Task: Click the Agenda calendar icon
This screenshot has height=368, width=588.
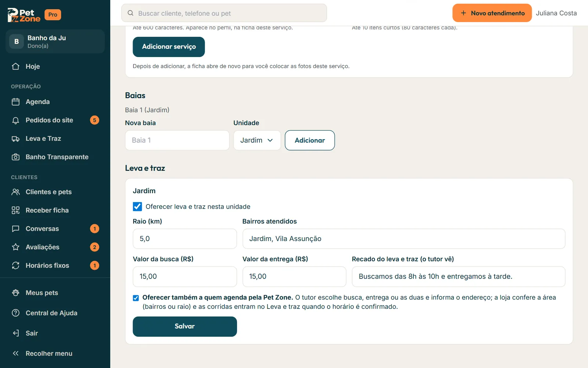Action: pos(15,102)
